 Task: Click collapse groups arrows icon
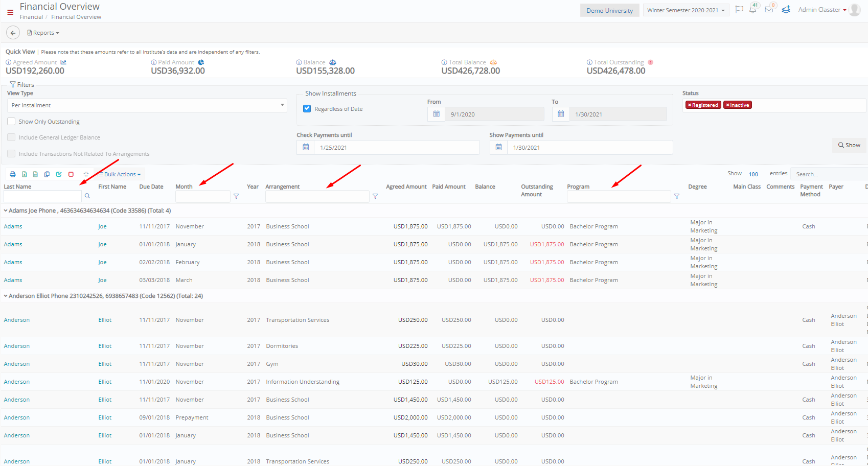coord(86,174)
